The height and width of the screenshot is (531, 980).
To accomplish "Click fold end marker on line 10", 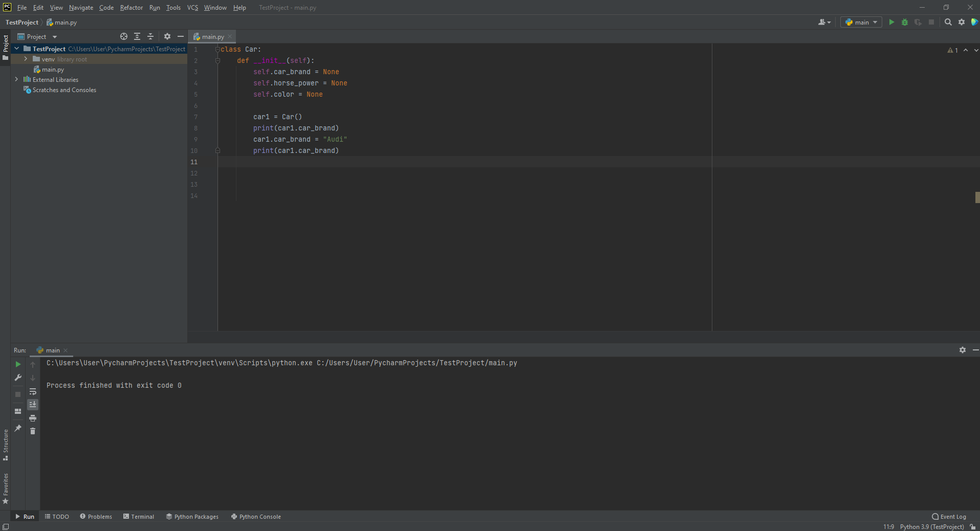I will click(217, 150).
